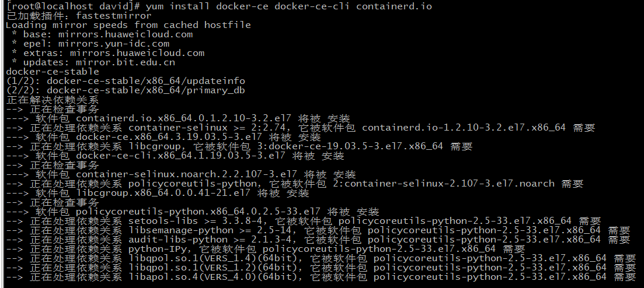Click the yum install command text
644x288 pixels.
(x=289, y=6)
